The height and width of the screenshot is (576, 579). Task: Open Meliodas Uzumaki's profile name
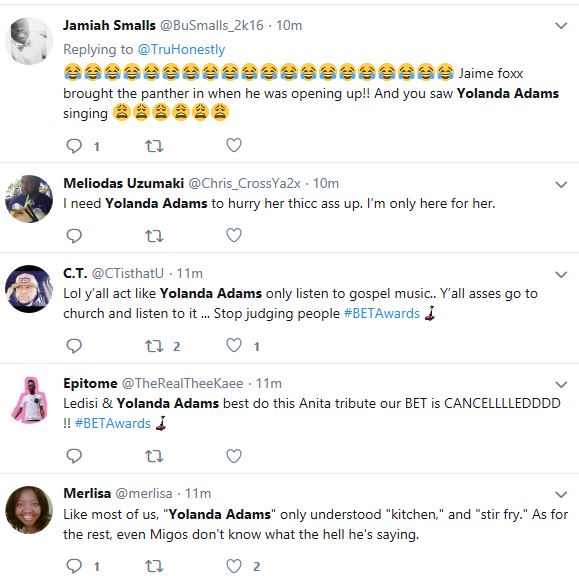click(123, 183)
